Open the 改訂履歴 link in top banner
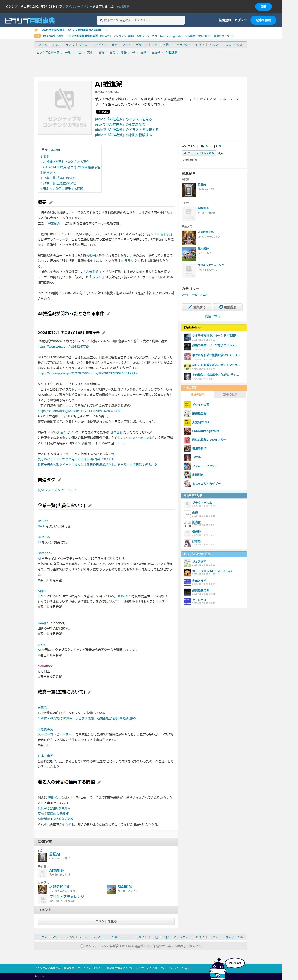The width and height of the screenshot is (298, 980). [123, 7]
